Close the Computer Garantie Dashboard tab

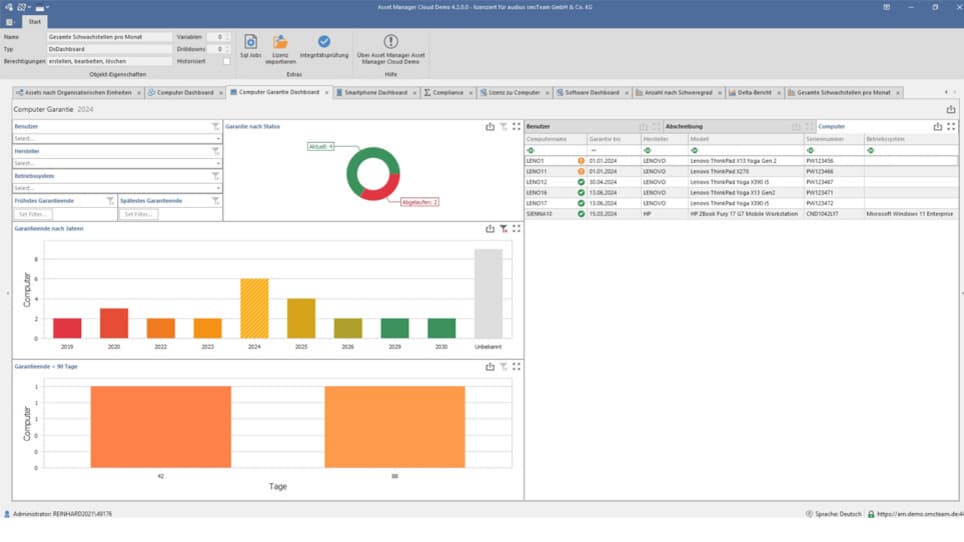pos(326,93)
